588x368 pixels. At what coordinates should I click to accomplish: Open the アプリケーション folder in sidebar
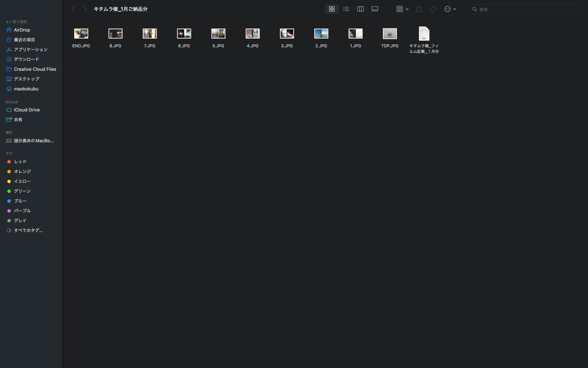click(31, 49)
